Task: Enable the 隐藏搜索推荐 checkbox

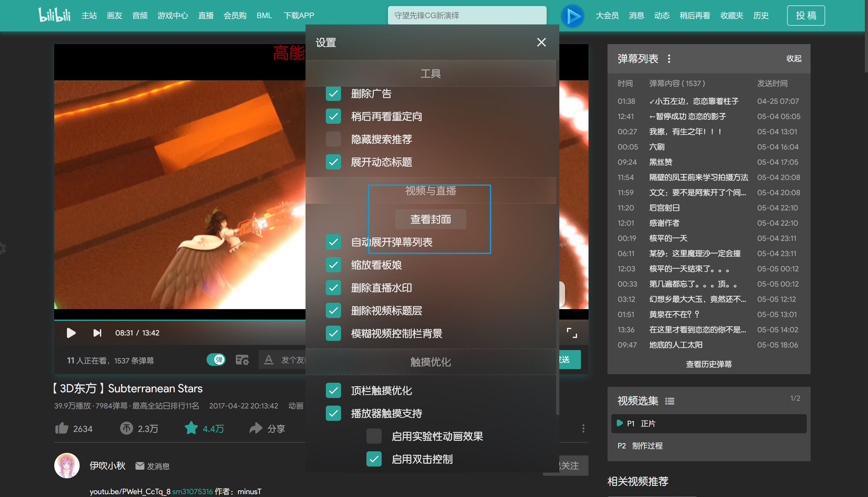Action: point(333,139)
